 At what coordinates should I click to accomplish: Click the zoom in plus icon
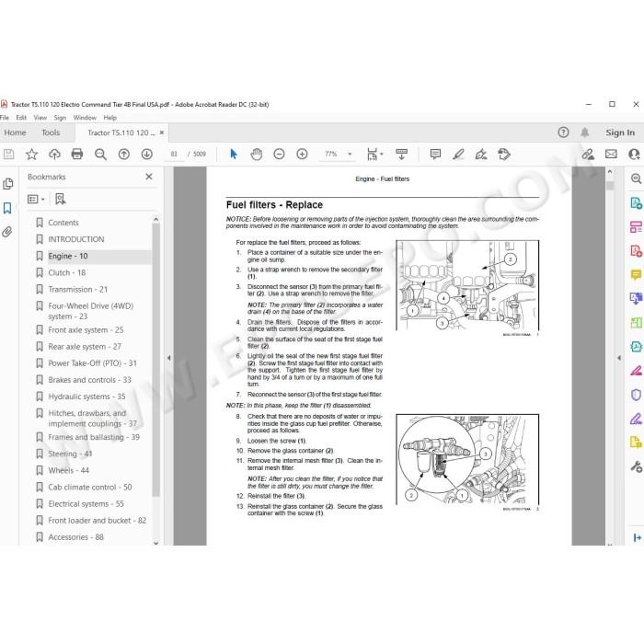click(302, 154)
